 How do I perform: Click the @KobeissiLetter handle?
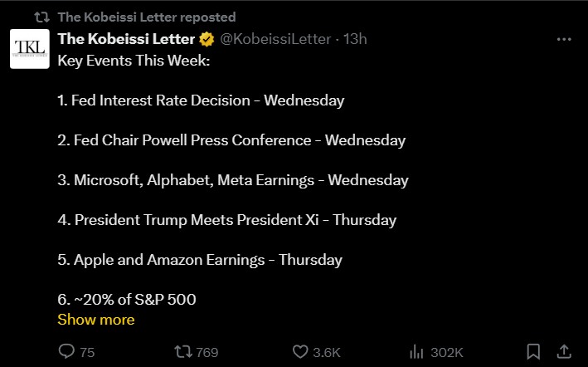coord(275,39)
